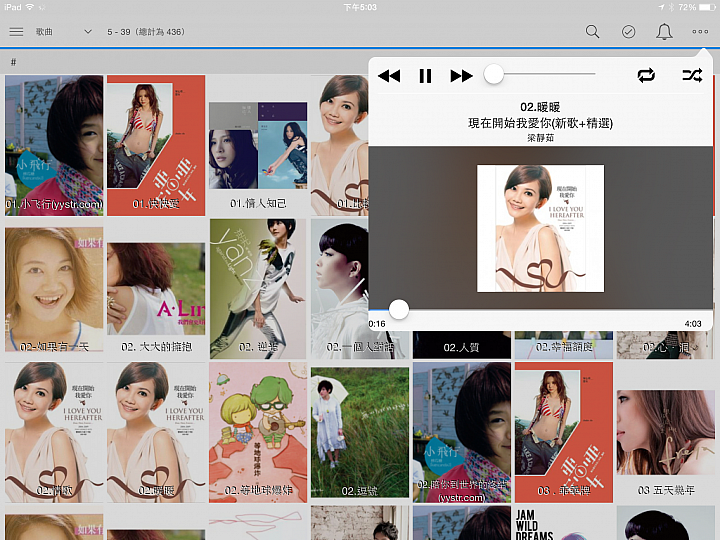Viewport: 720px width, 540px height.
Task: Open song 02.暖暖 in grid
Action: tap(156, 432)
